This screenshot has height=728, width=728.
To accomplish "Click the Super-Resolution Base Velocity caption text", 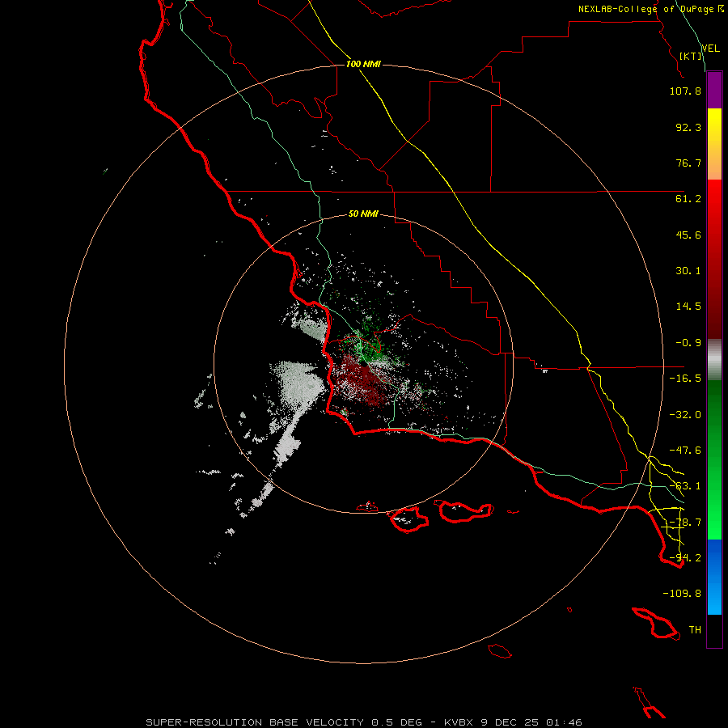I will [x=363, y=722].
